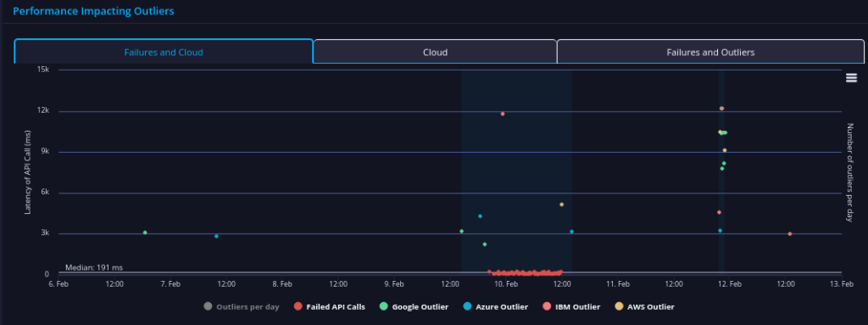The width and height of the screenshot is (868, 325).
Task: Click the yellow AWS Outlier legend dot
Action: tap(619, 306)
